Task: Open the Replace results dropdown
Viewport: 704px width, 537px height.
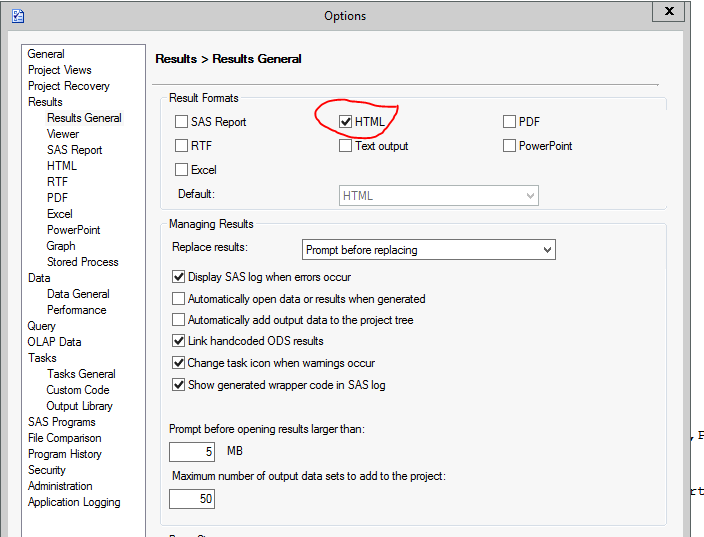Action: 429,250
